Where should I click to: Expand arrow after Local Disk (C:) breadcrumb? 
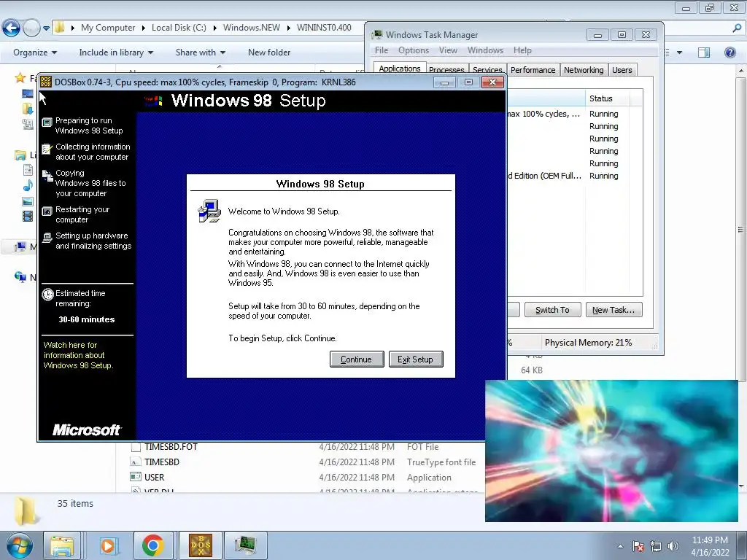tap(215, 28)
